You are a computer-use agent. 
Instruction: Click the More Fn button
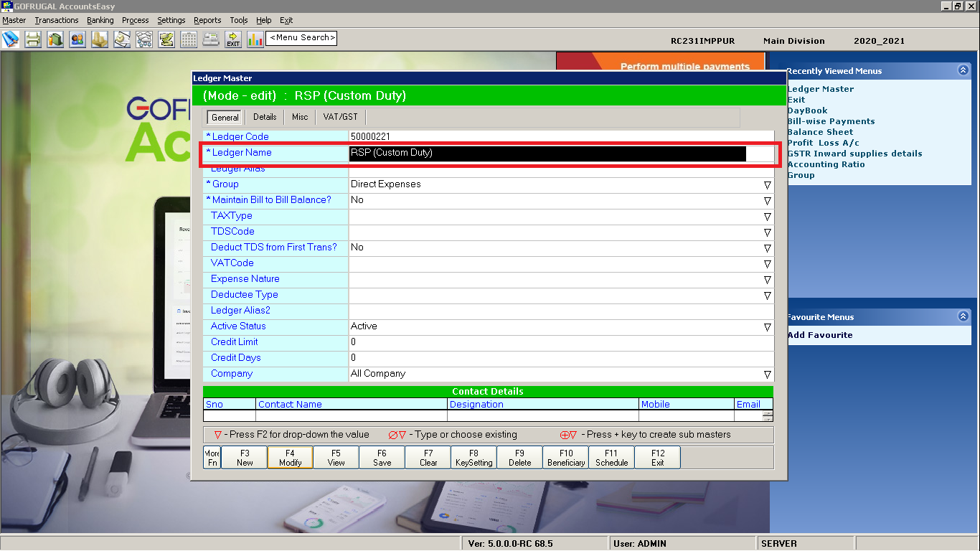coord(212,458)
